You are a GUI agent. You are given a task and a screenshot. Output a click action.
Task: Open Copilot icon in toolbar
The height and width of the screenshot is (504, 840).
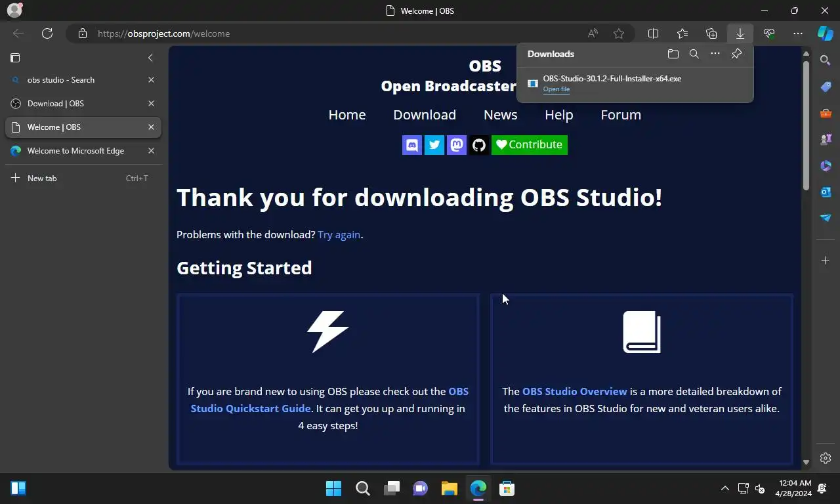pos(825,33)
